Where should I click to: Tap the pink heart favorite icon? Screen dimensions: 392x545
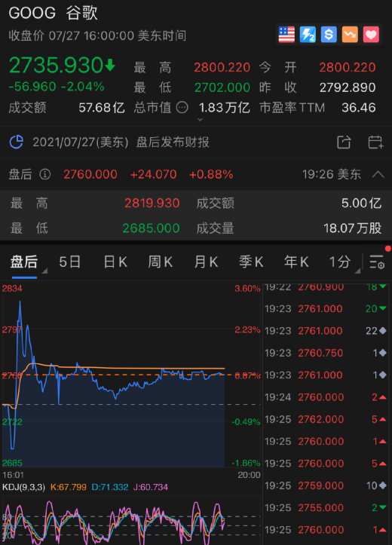371,35
